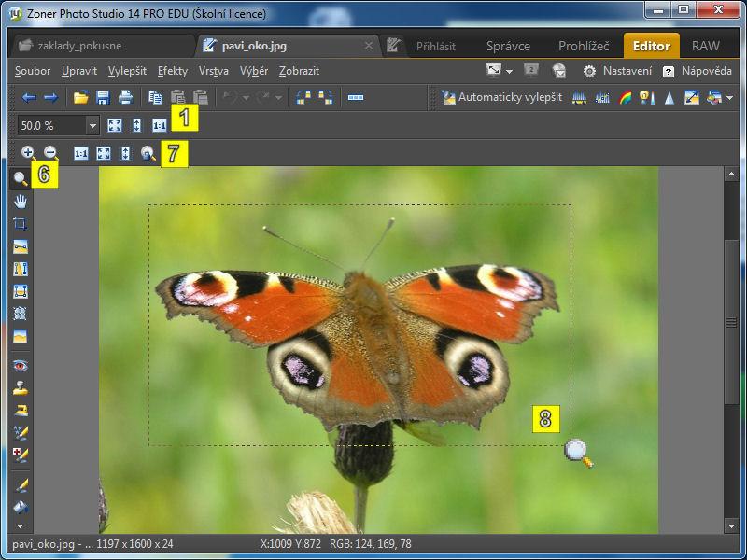The image size is (747, 560).
Task: Select the Fill bucket tool
Action: pyautogui.click(x=20, y=508)
